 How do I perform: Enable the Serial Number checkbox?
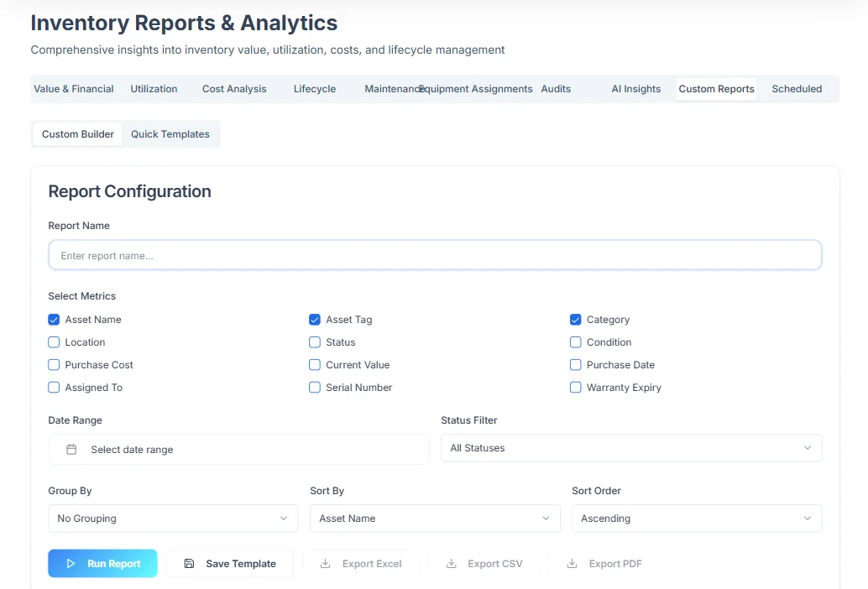(x=315, y=388)
